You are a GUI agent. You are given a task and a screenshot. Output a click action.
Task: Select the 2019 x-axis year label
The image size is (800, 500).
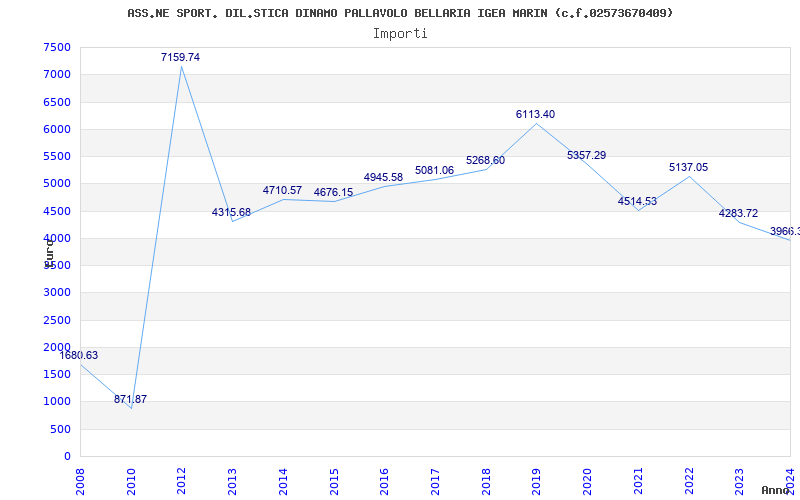(536, 478)
